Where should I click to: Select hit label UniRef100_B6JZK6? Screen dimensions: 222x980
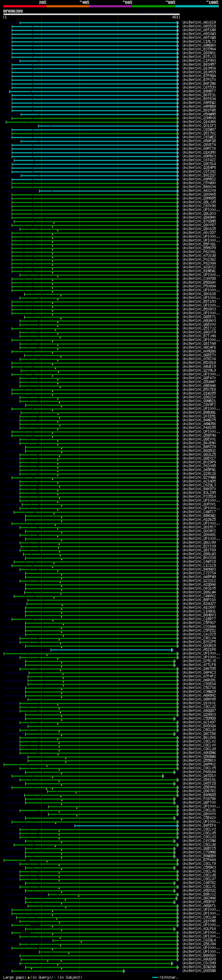click(199, 738)
